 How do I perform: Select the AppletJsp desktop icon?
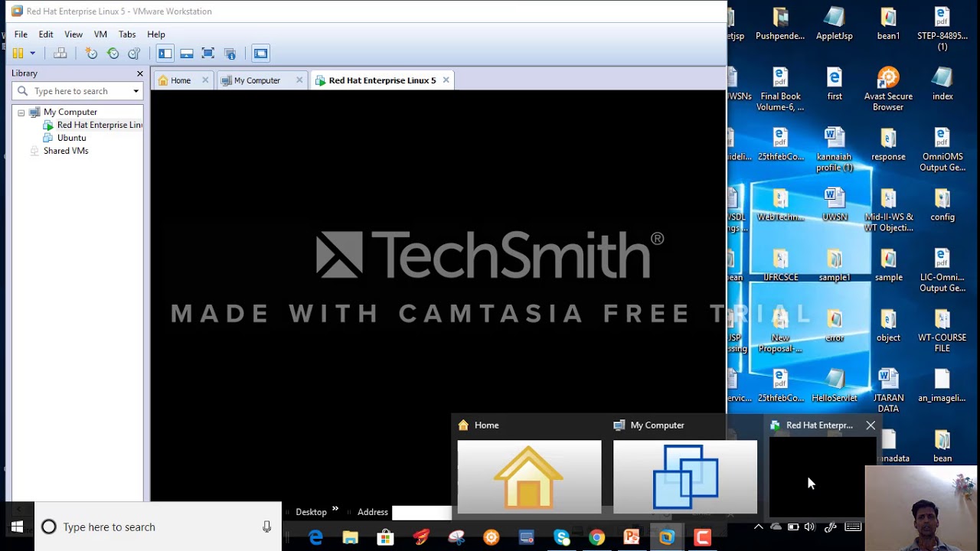(835, 23)
